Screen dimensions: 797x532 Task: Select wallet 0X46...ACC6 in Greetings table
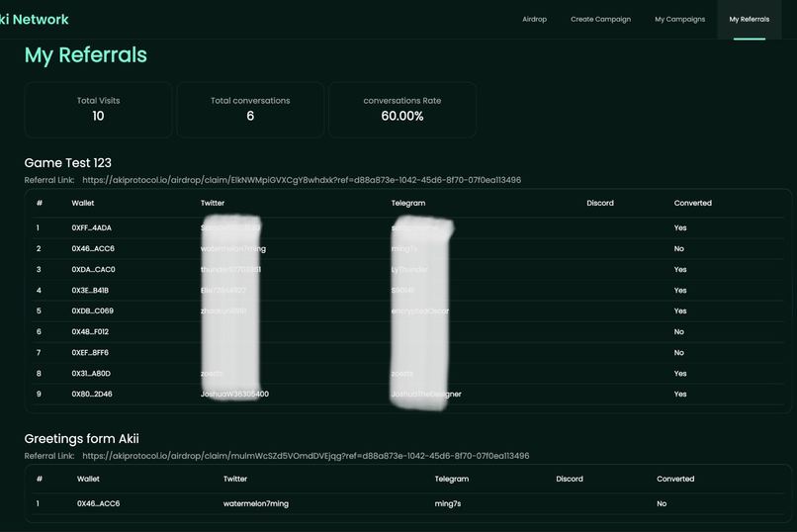coord(98,503)
